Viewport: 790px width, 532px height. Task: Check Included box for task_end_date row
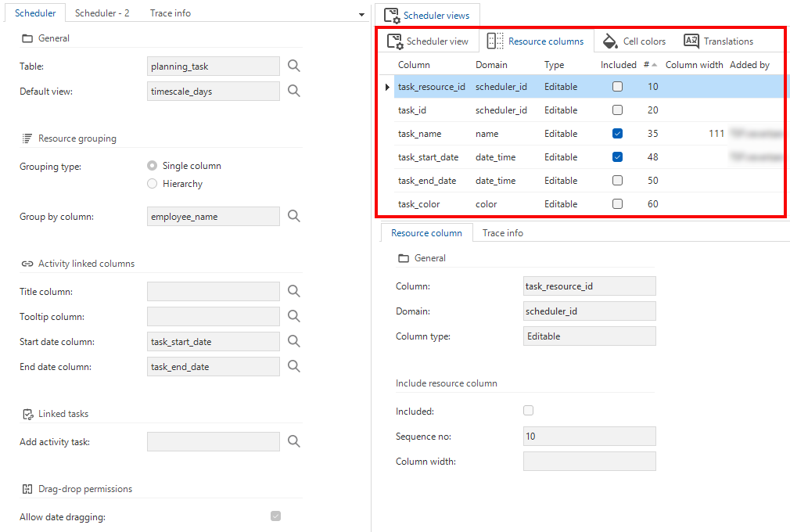pyautogui.click(x=617, y=181)
